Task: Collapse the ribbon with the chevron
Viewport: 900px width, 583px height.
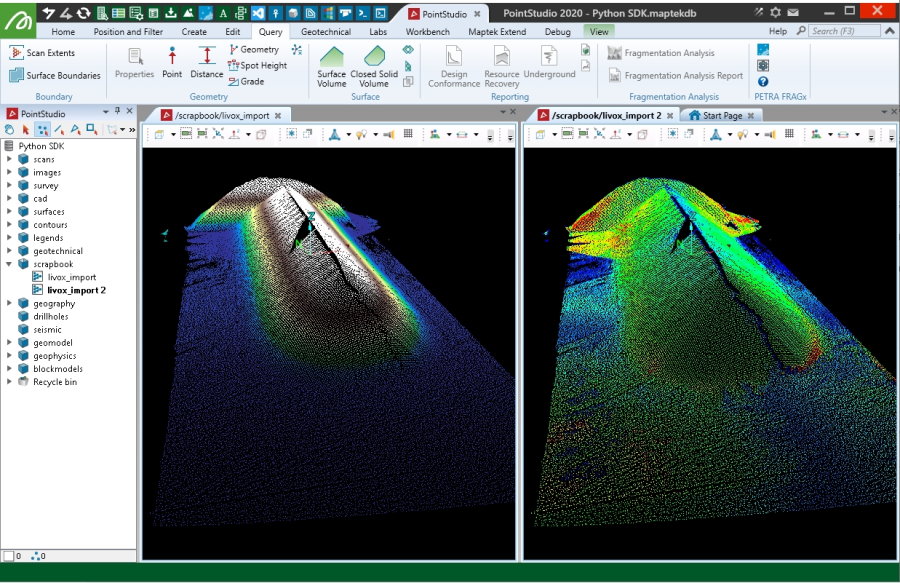Action: 891,30
